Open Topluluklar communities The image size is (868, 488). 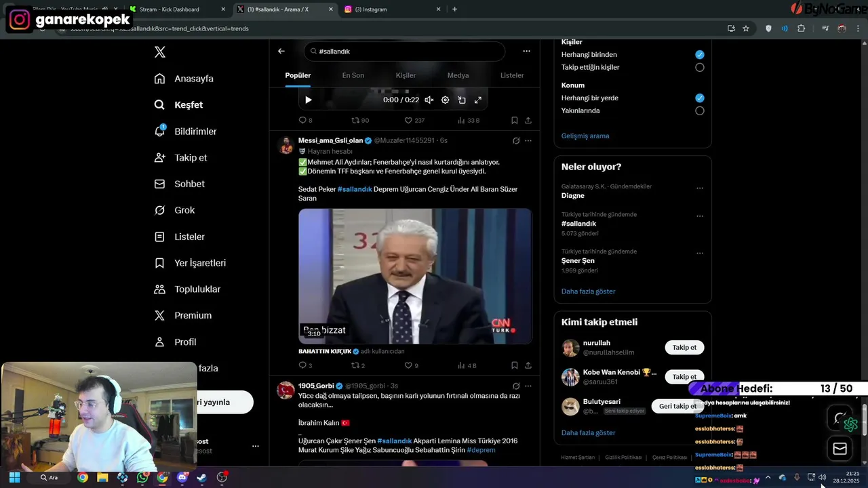187,289
